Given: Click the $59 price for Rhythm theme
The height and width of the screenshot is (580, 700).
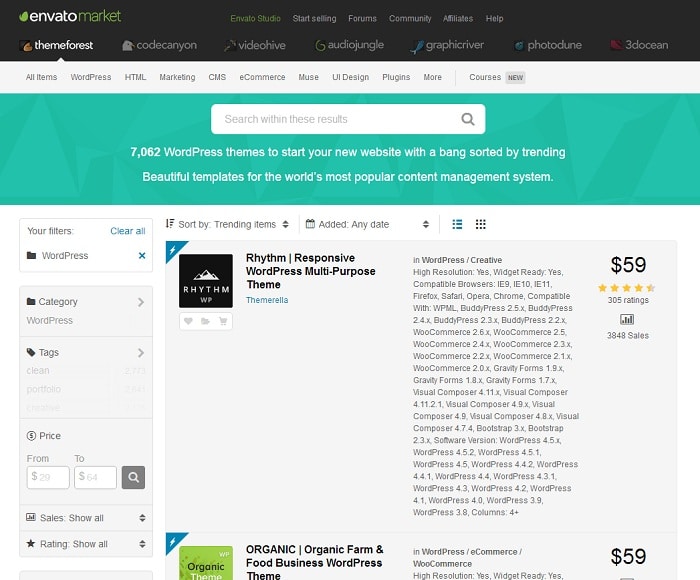Looking at the screenshot, I should point(628,265).
